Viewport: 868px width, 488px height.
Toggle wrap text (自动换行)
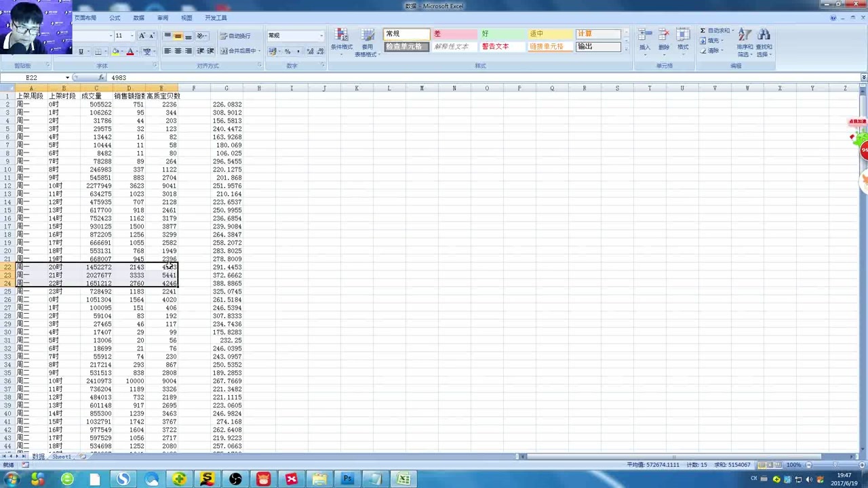tap(235, 36)
